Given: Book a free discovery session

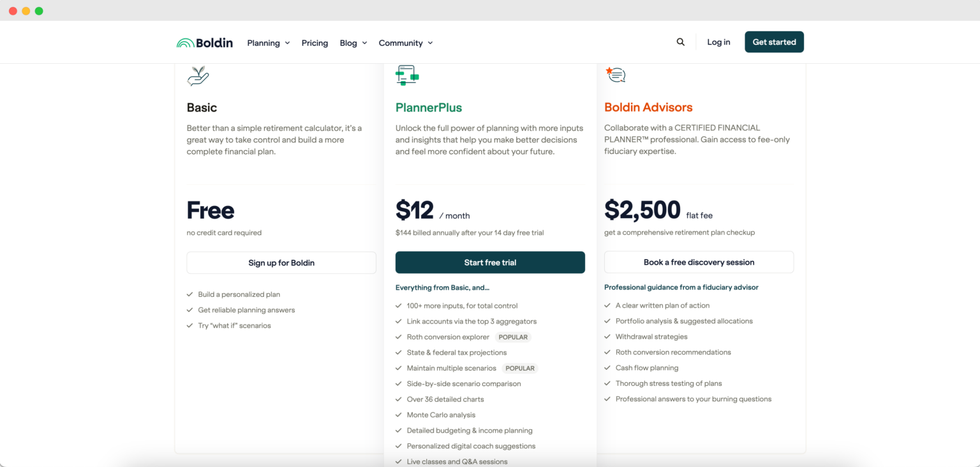Looking at the screenshot, I should point(699,262).
